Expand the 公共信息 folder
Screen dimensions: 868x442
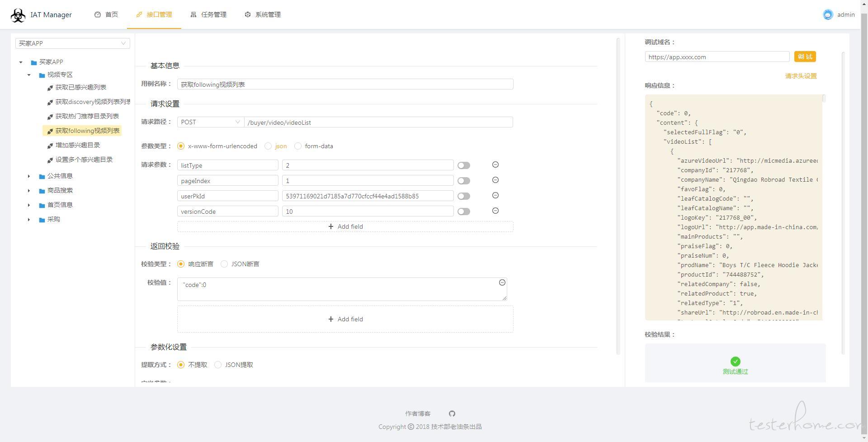[29, 176]
